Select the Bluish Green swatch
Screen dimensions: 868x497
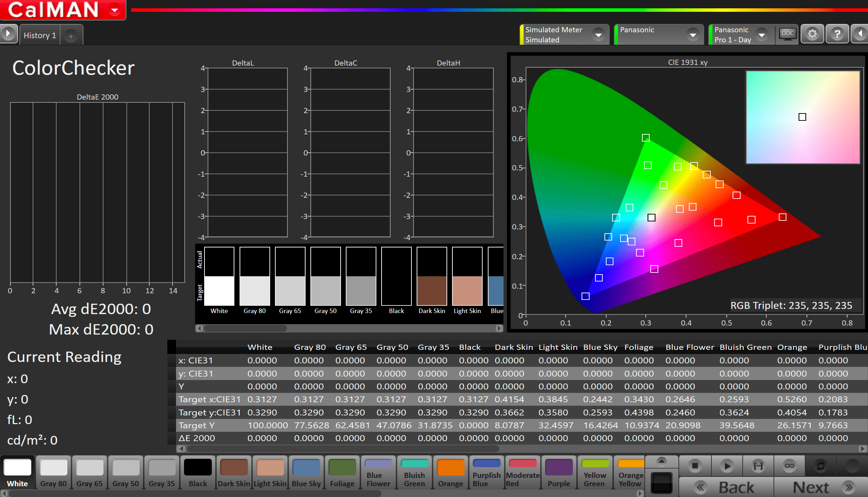414,472
